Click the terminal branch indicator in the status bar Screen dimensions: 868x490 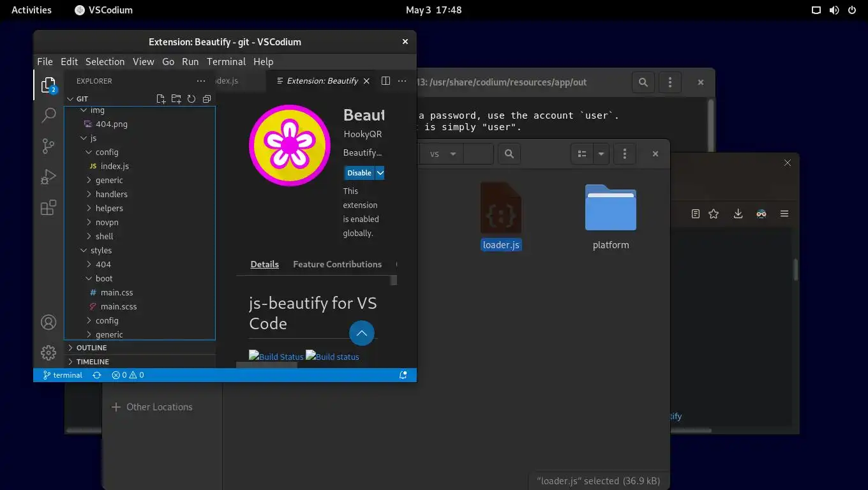pos(63,375)
